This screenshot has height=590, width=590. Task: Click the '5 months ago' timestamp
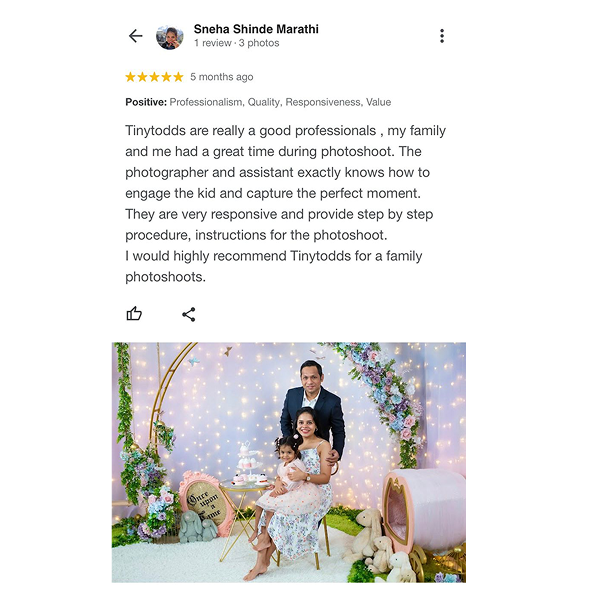pos(222,77)
